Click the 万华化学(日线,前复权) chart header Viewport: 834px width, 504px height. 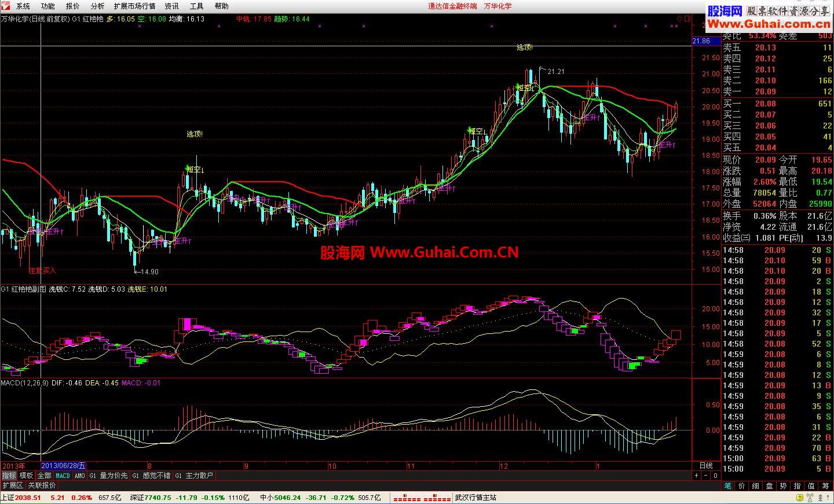click(x=35, y=19)
